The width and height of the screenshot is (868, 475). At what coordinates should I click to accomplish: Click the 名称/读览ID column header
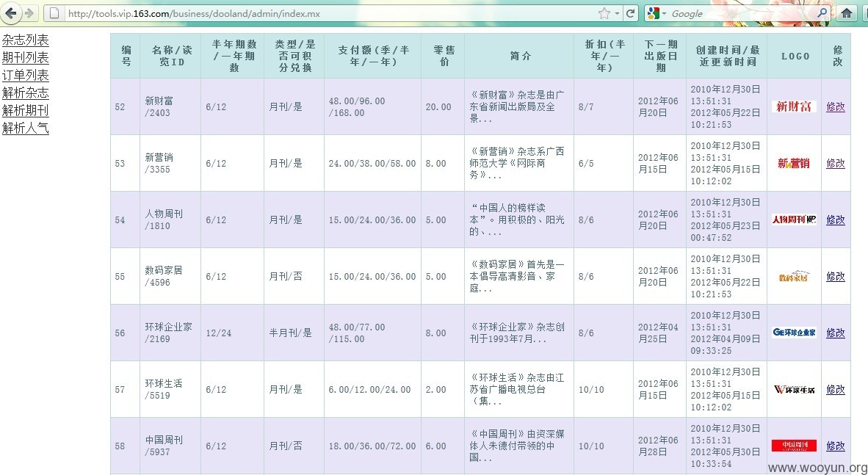pyautogui.click(x=171, y=56)
